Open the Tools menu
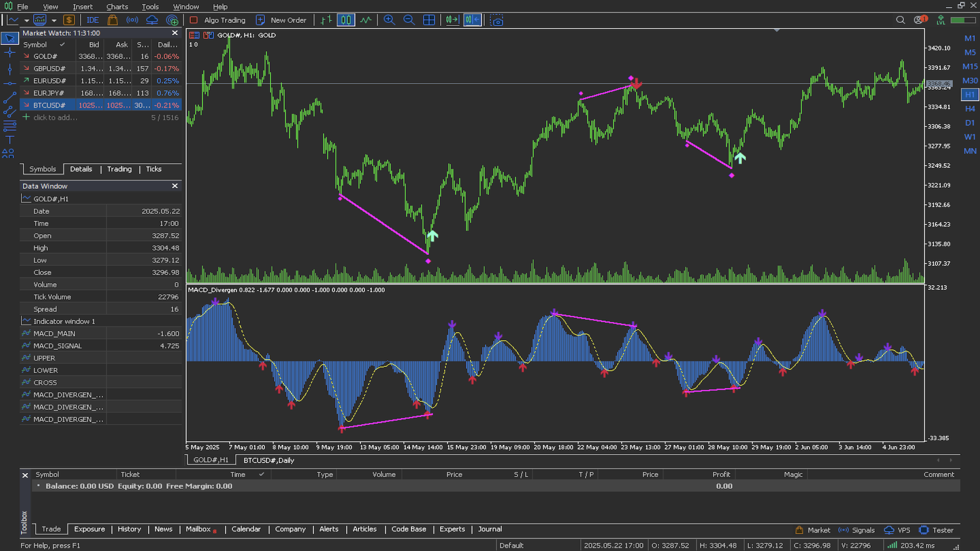Image resolution: width=980 pixels, height=551 pixels. click(150, 7)
